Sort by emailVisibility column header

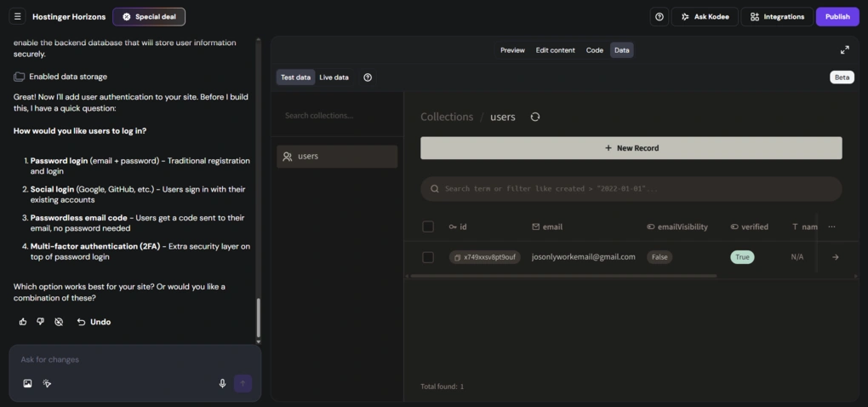677,227
